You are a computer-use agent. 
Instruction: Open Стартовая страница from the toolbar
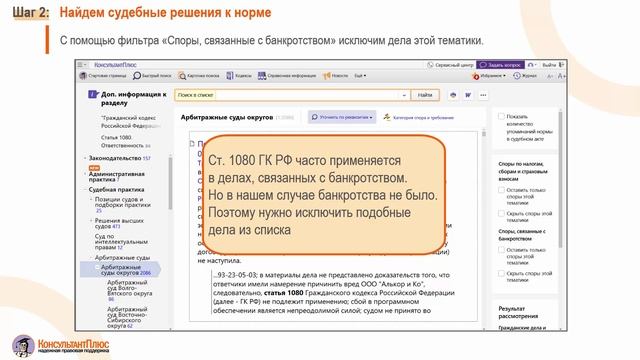[x=104, y=76]
